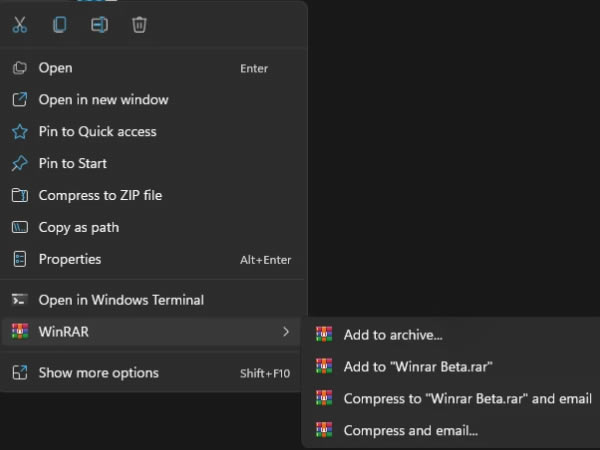Choose Open in new window
Image resolution: width=600 pixels, height=450 pixels.
151,100
